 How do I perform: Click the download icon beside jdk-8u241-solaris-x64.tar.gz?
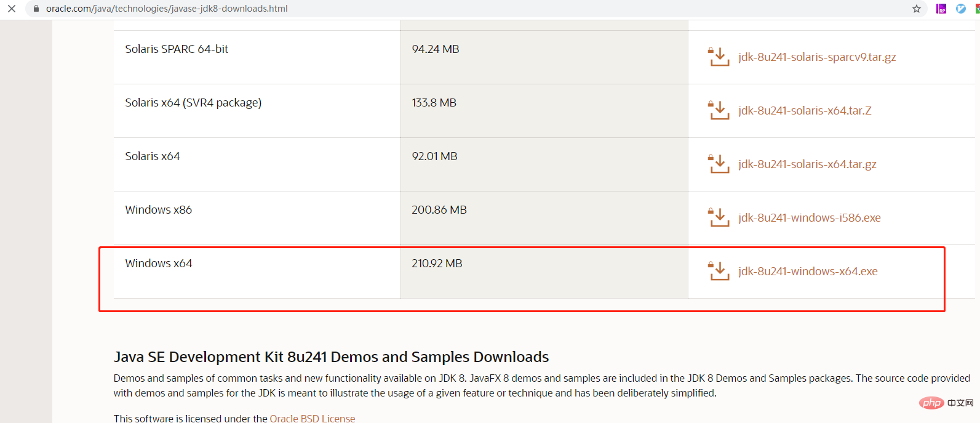(x=719, y=164)
